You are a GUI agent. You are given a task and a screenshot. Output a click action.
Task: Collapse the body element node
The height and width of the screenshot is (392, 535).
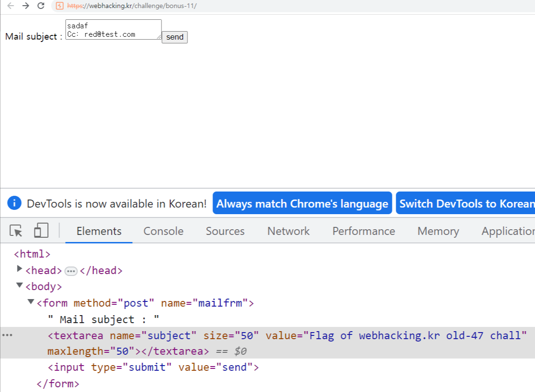20,285
